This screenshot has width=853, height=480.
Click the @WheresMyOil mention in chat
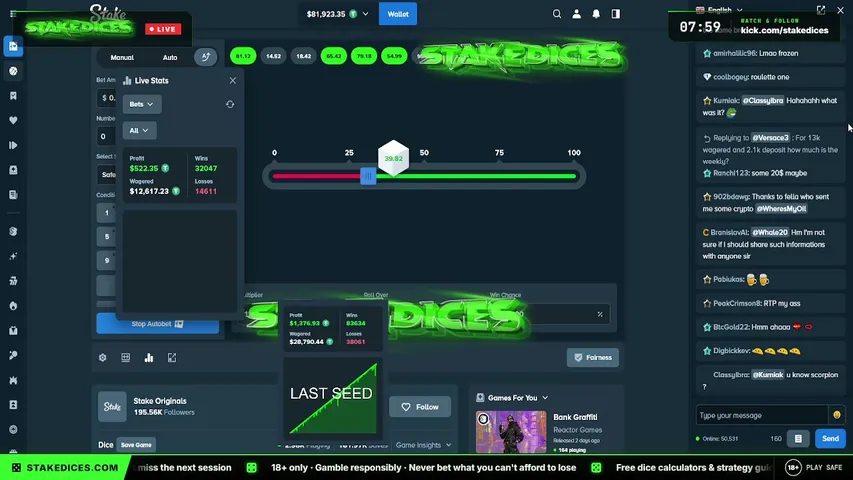pyautogui.click(x=781, y=209)
